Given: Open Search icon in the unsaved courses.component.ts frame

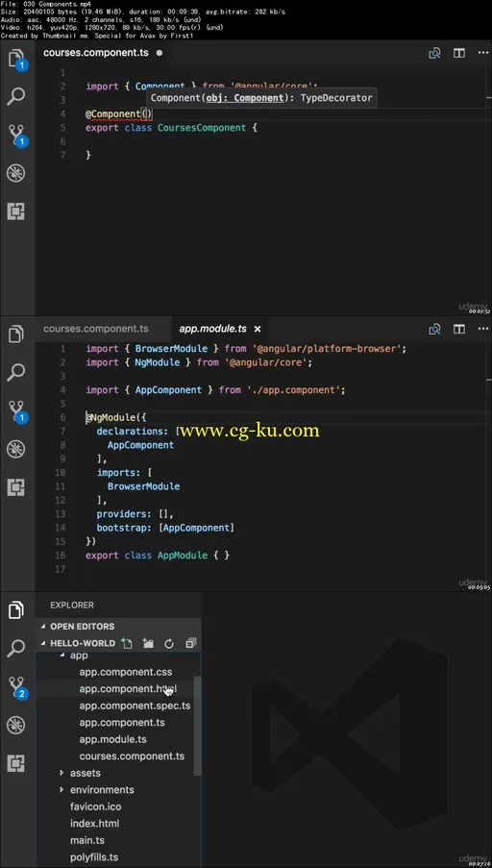Looking at the screenshot, I should 16,96.
